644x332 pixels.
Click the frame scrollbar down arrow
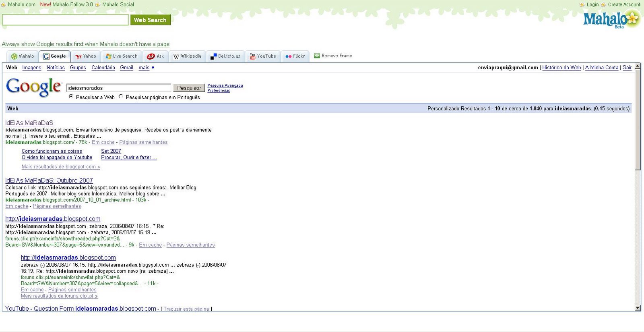(638, 308)
